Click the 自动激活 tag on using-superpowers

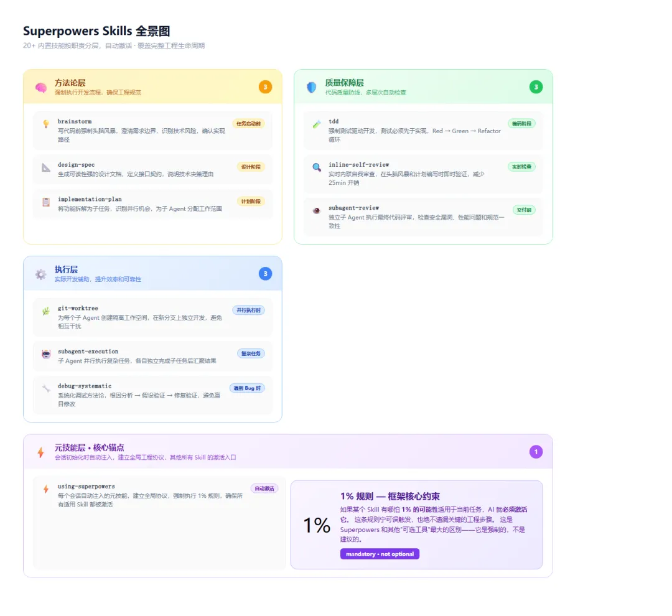click(264, 488)
